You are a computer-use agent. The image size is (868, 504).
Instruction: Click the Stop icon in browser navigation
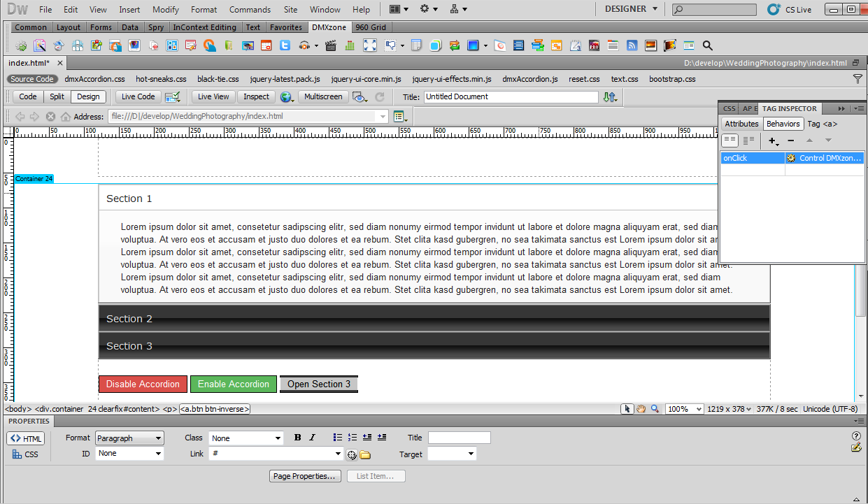[50, 117]
